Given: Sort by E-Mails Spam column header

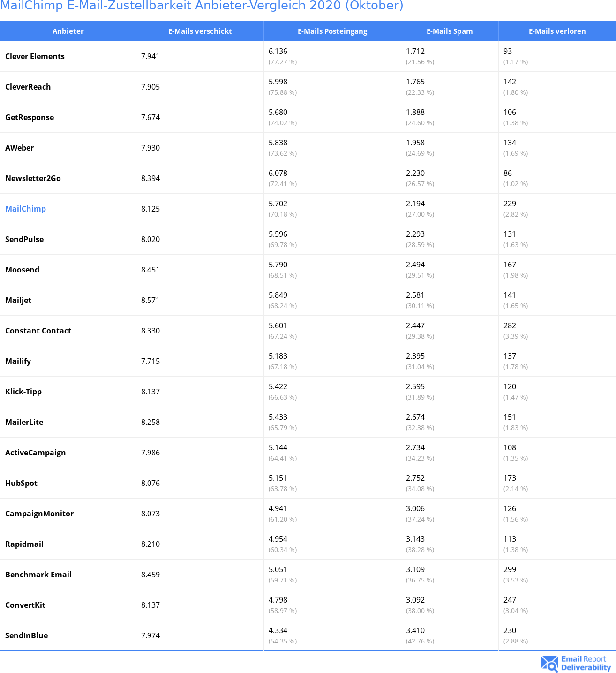Looking at the screenshot, I should (450, 31).
